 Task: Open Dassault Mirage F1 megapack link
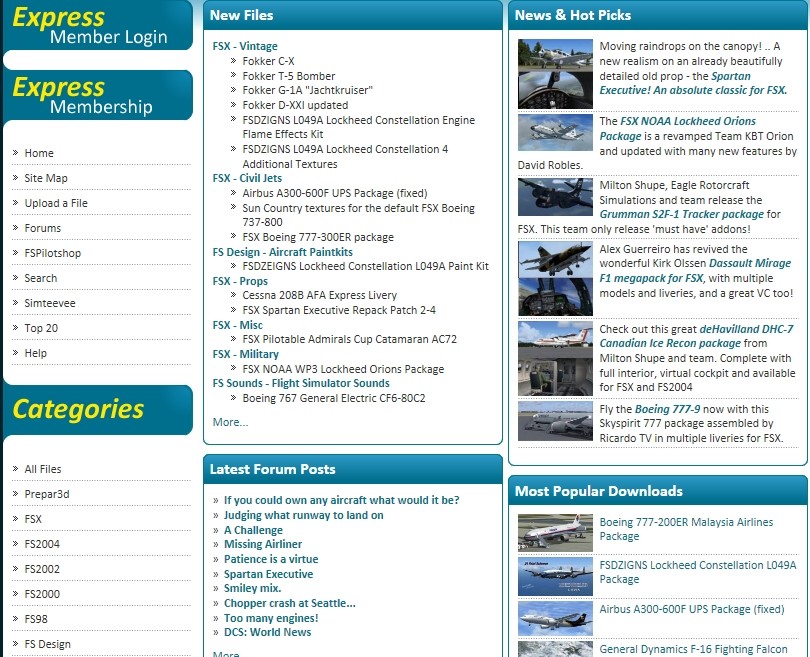695,271
